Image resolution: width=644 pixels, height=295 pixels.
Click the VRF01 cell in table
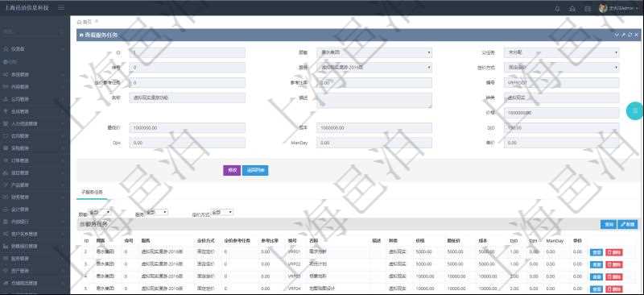(x=295, y=251)
